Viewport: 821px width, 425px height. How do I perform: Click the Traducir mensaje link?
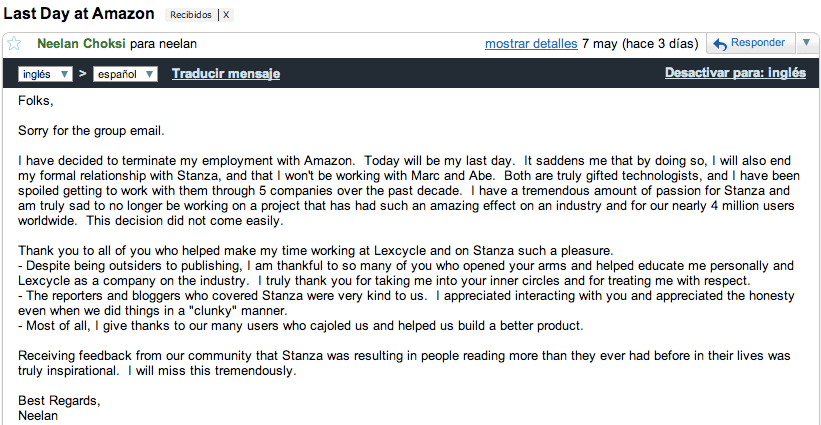[226, 74]
